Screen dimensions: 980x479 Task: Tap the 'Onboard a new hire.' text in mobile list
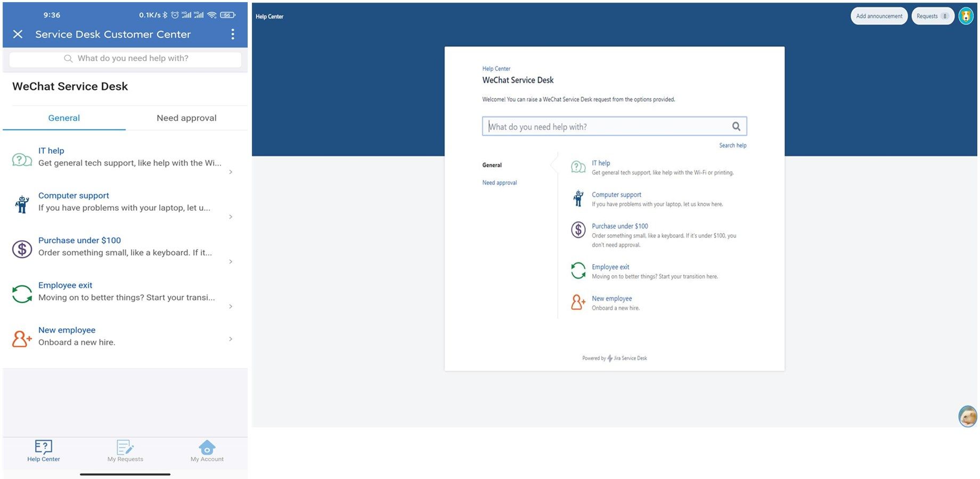point(77,342)
